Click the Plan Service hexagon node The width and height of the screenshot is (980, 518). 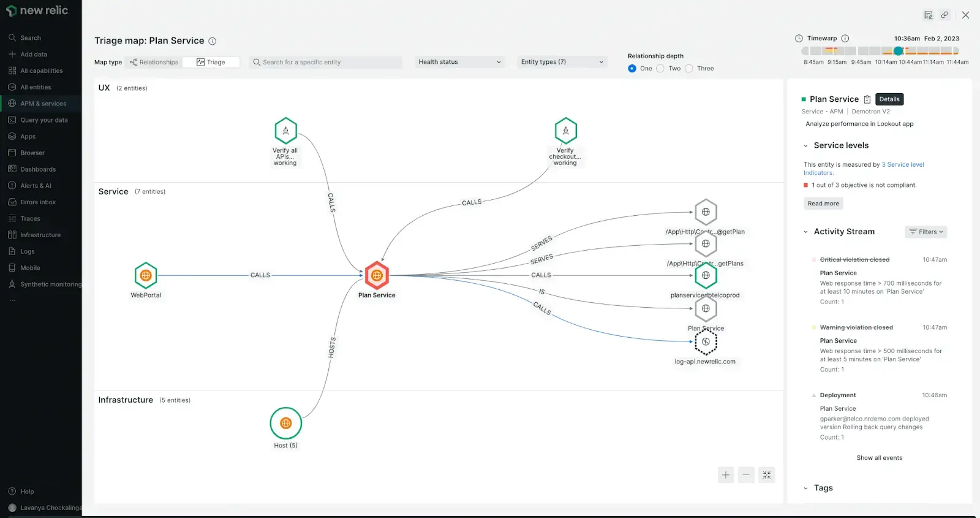click(x=377, y=276)
